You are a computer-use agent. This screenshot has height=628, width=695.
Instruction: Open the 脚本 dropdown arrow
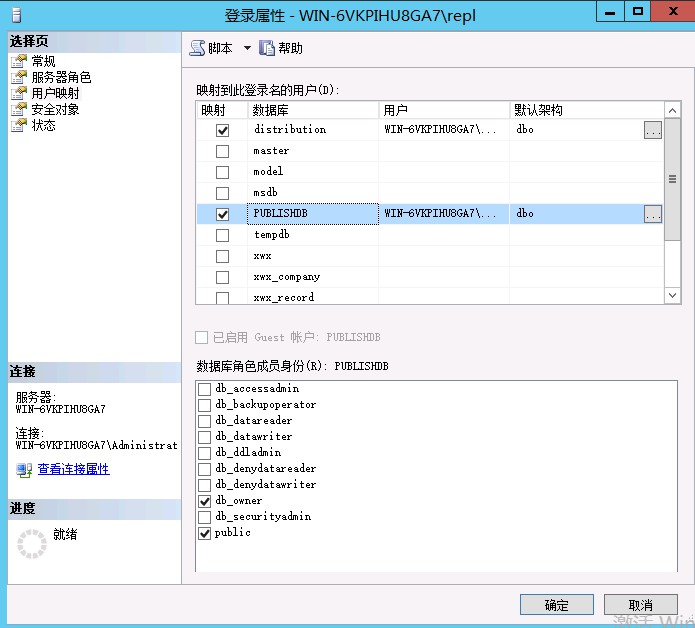coord(247,48)
